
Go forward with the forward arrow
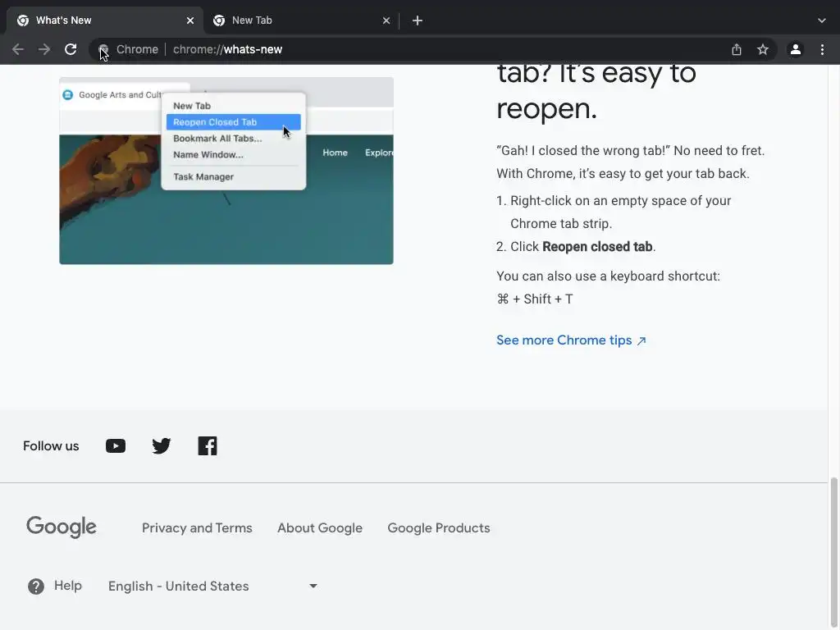coord(44,49)
